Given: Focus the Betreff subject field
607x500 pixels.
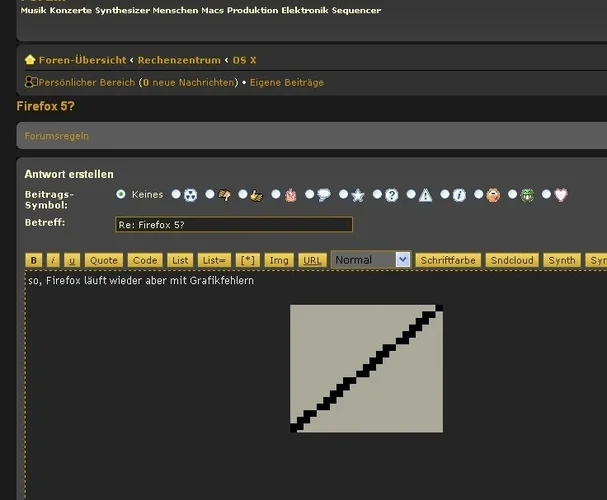Looking at the screenshot, I should coord(234,224).
